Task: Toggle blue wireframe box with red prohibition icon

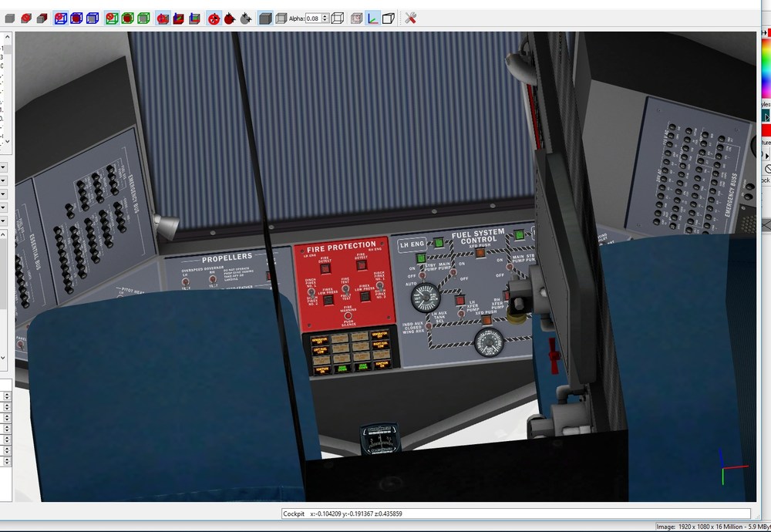Action: point(60,19)
